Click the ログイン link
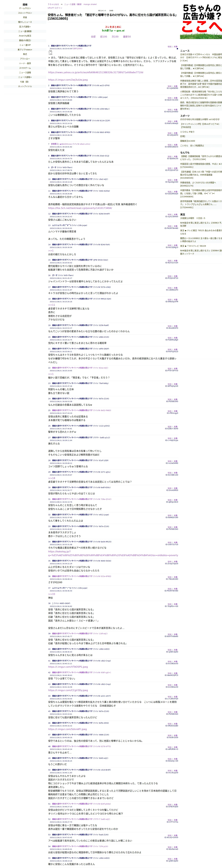This screenshot has width=222, height=868. point(58,8)
